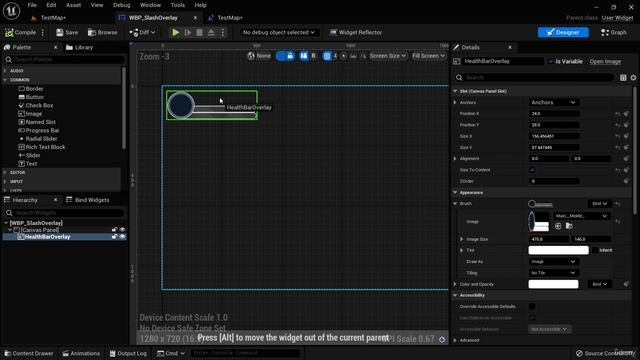
Task: Open the Library tab
Action: [x=80, y=47]
